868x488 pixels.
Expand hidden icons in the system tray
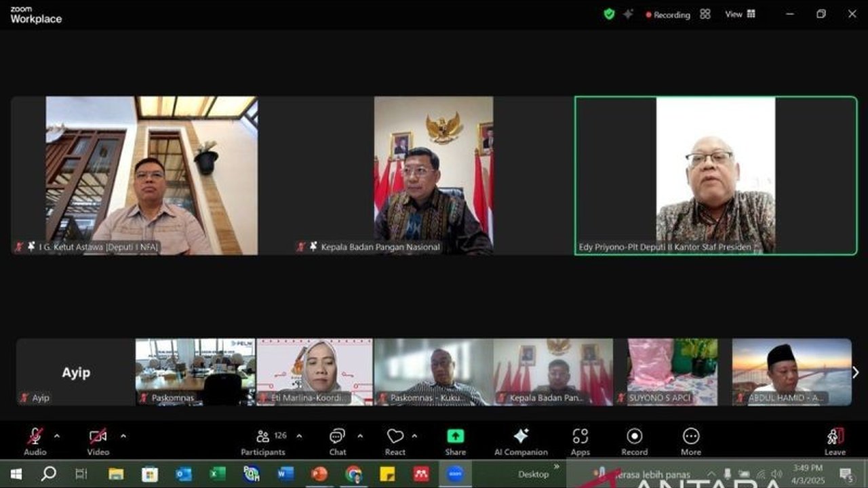(x=711, y=474)
